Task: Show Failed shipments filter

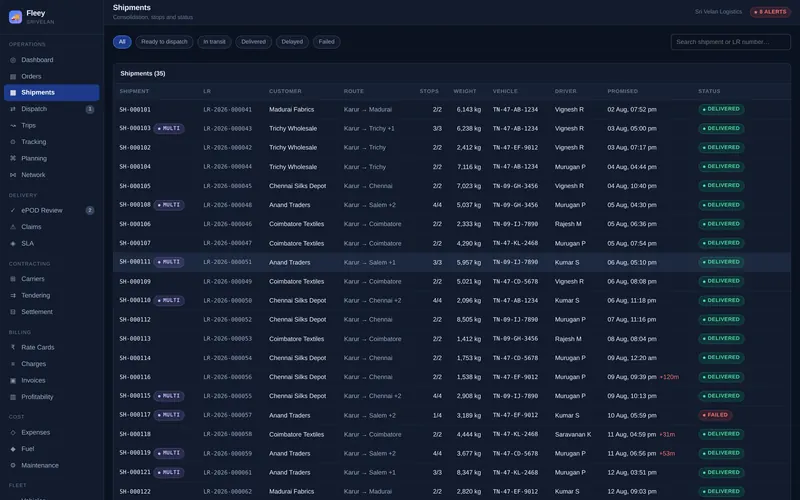Action: (327, 42)
